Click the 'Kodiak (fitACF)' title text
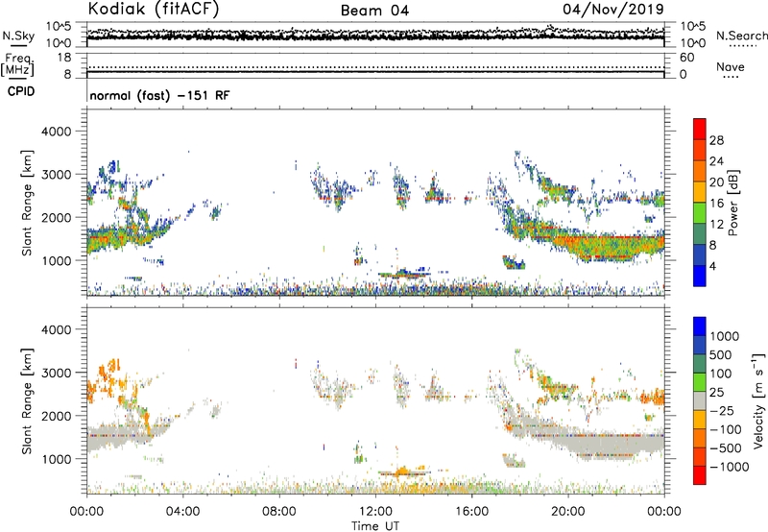 (x=154, y=9)
